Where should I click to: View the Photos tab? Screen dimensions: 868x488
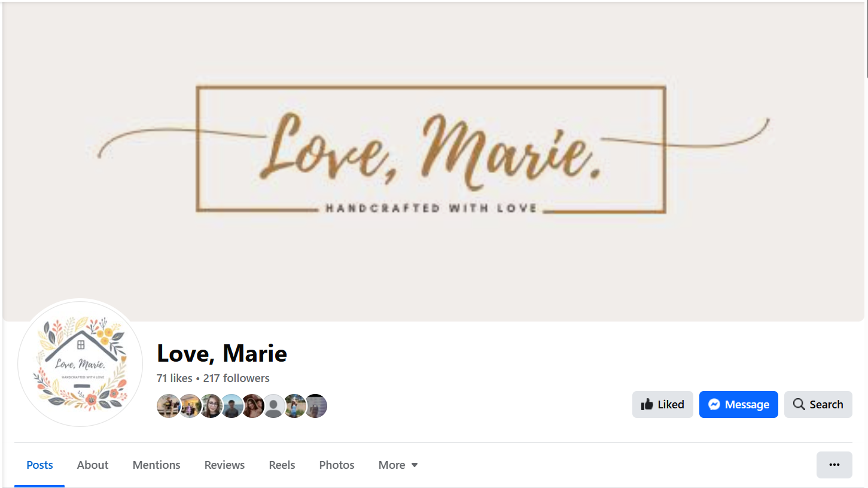point(337,465)
